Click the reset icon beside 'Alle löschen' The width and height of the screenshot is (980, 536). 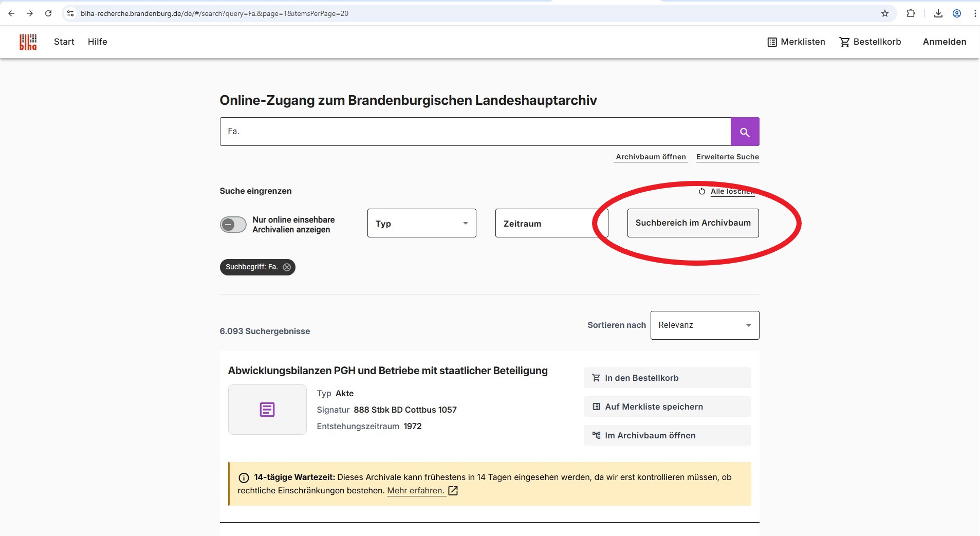tap(702, 192)
